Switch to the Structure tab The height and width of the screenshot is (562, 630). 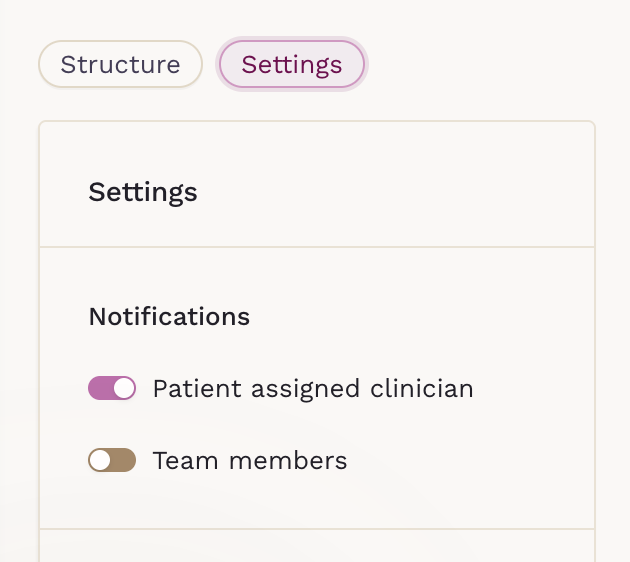click(x=120, y=65)
